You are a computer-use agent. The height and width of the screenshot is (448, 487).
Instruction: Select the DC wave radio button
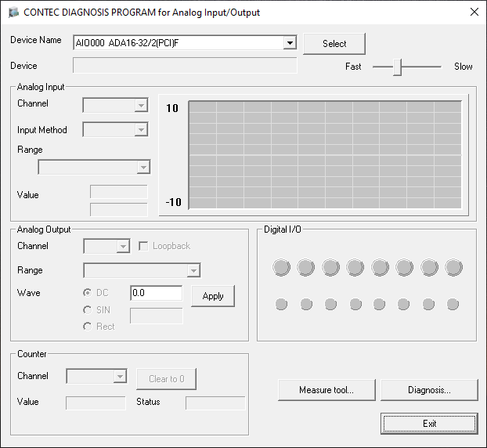(x=88, y=293)
